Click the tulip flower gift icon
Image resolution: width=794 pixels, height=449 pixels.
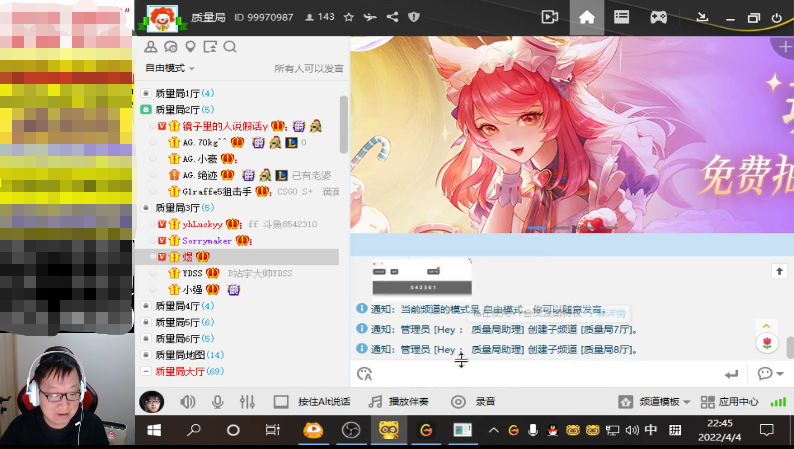tap(767, 343)
